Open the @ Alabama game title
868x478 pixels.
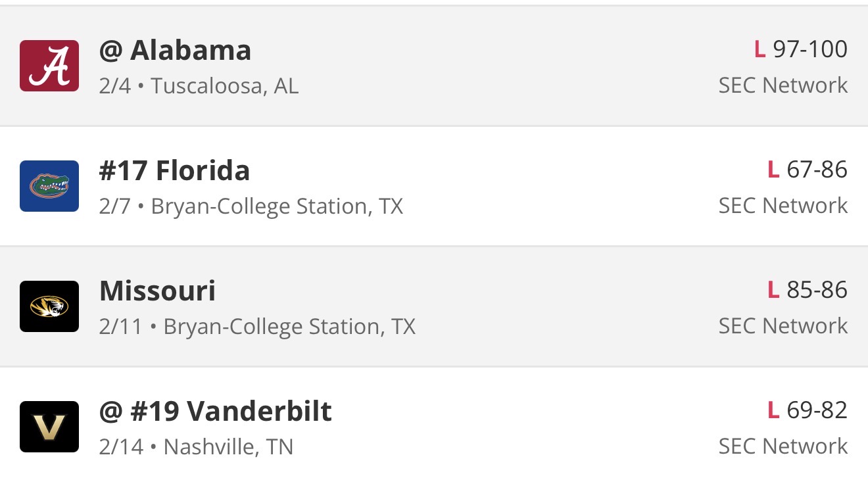[175, 51]
